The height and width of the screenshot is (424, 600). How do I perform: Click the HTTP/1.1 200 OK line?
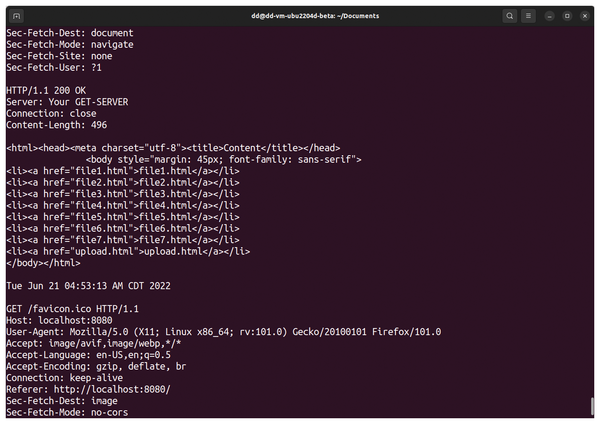click(x=46, y=91)
